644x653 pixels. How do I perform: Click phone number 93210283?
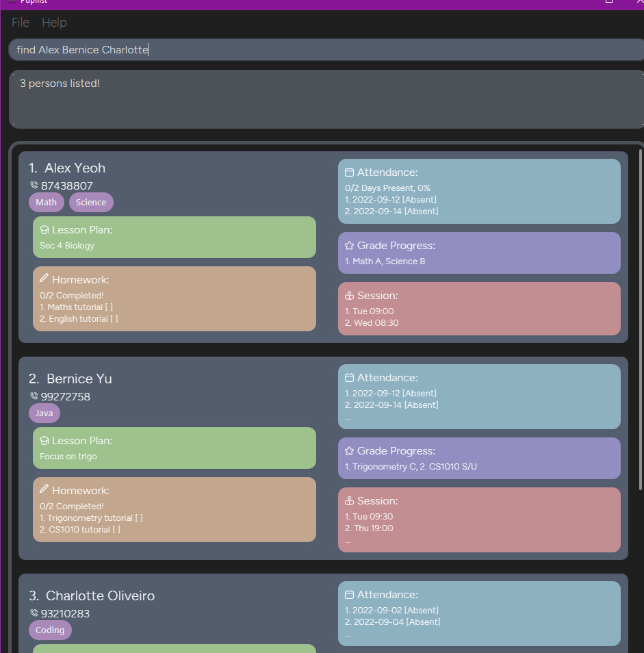pos(65,613)
